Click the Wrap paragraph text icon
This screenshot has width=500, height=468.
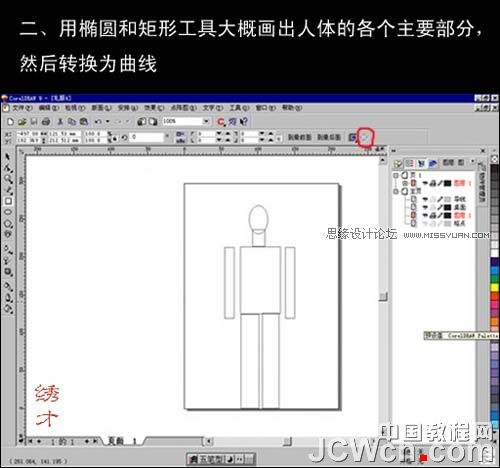[352, 137]
